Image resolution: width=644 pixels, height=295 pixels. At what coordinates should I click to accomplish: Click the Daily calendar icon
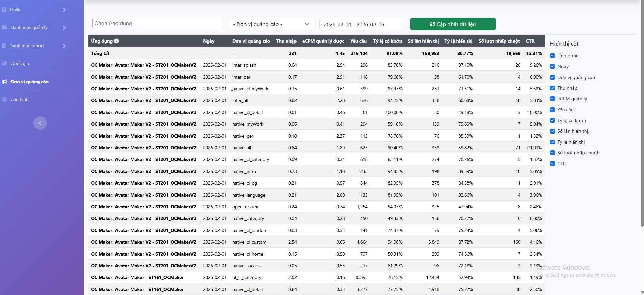(4, 10)
